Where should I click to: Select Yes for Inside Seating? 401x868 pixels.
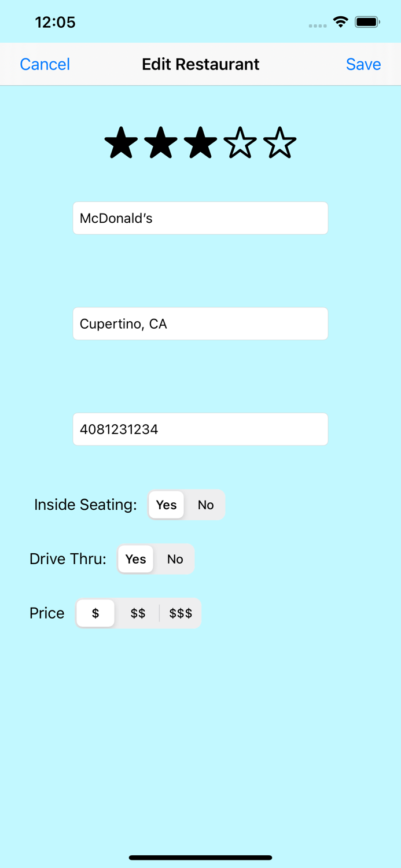click(x=167, y=505)
